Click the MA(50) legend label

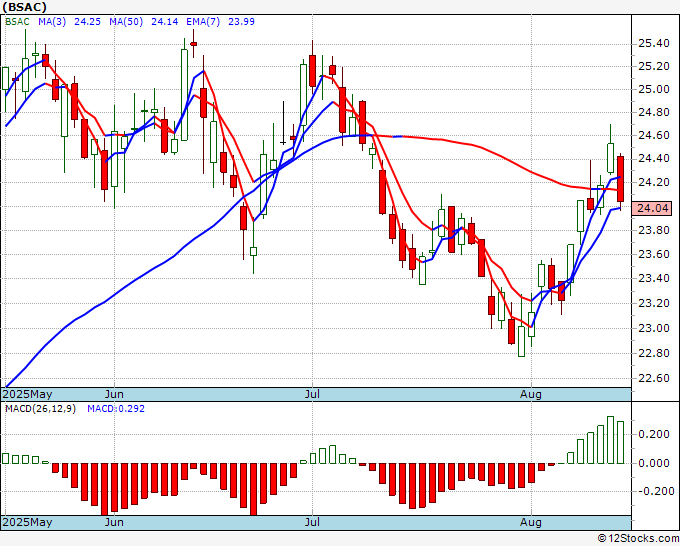click(126, 22)
